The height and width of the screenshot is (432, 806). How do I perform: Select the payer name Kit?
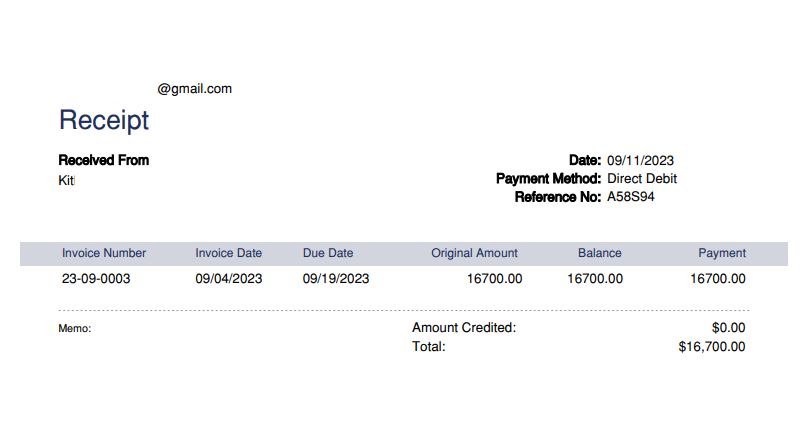click(x=67, y=180)
